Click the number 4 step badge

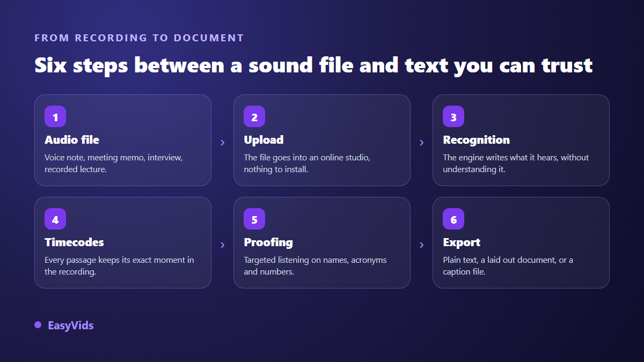point(55,219)
